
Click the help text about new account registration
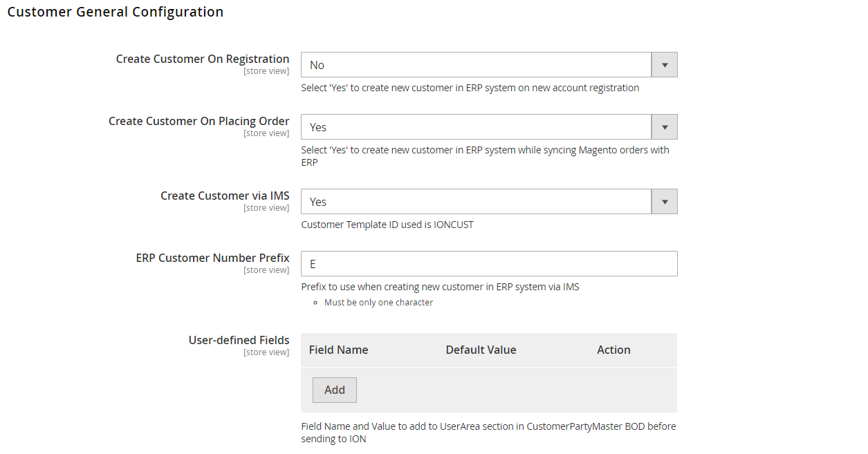tap(470, 88)
